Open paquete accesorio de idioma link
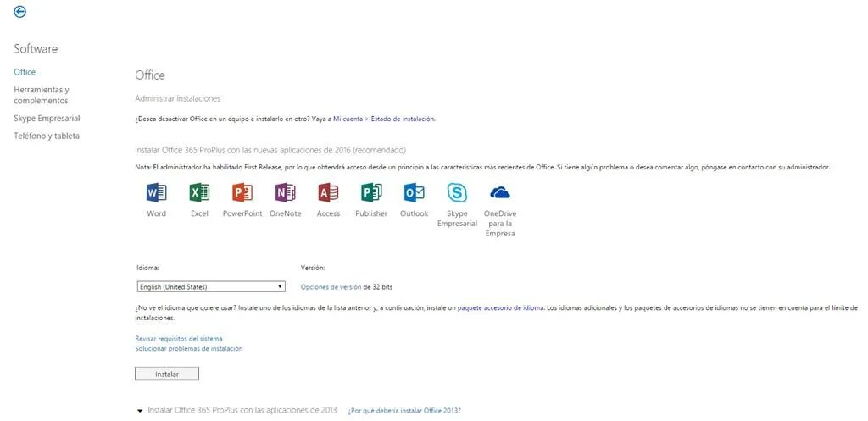Viewport: 868px width, 421px height. tap(500, 307)
